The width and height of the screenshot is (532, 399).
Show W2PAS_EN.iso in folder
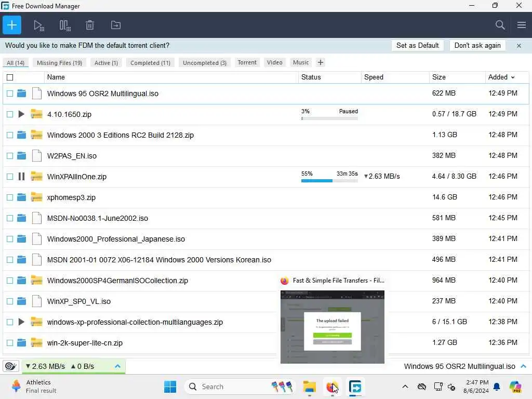click(21, 156)
